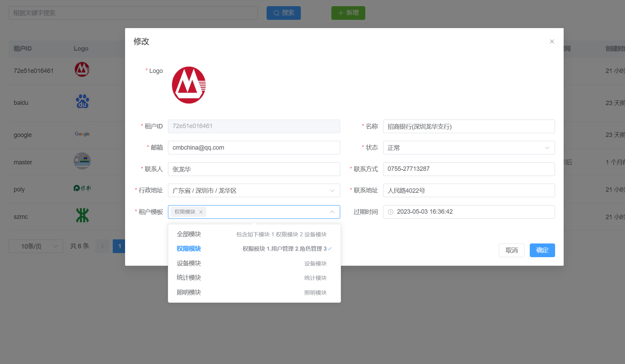Viewport: 625px width, 364px height.
Task: Remove the 权限模块 tag from tenant template
Action: click(201, 212)
